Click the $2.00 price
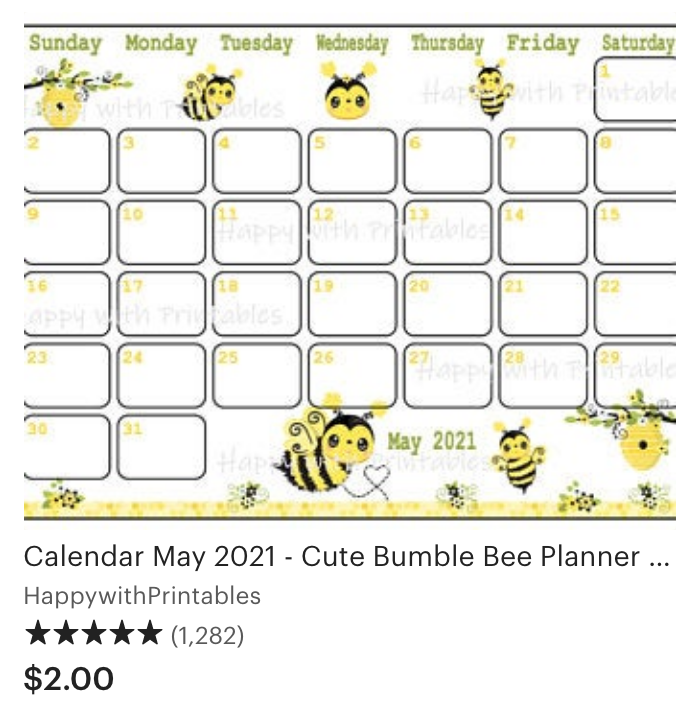 point(69,679)
